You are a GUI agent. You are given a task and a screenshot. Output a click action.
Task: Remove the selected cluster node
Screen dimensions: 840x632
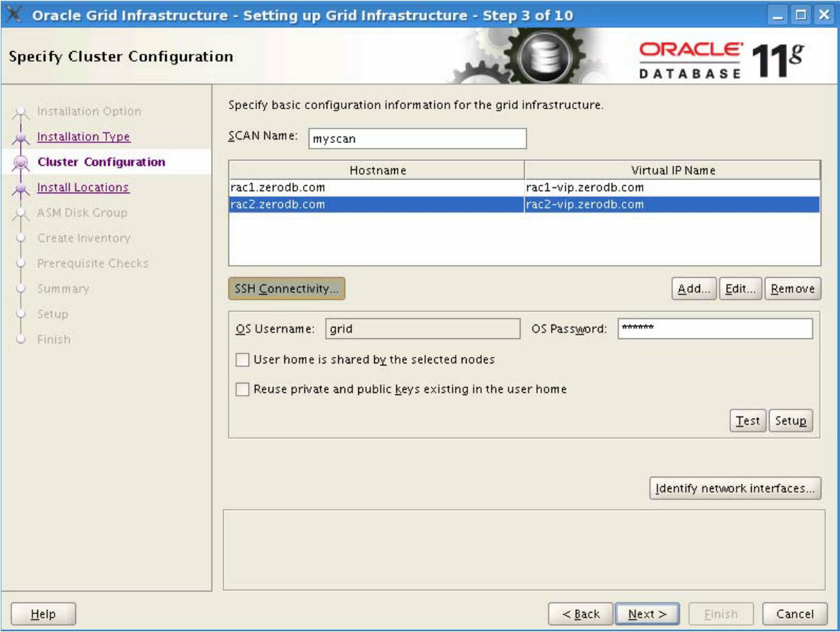pos(793,289)
